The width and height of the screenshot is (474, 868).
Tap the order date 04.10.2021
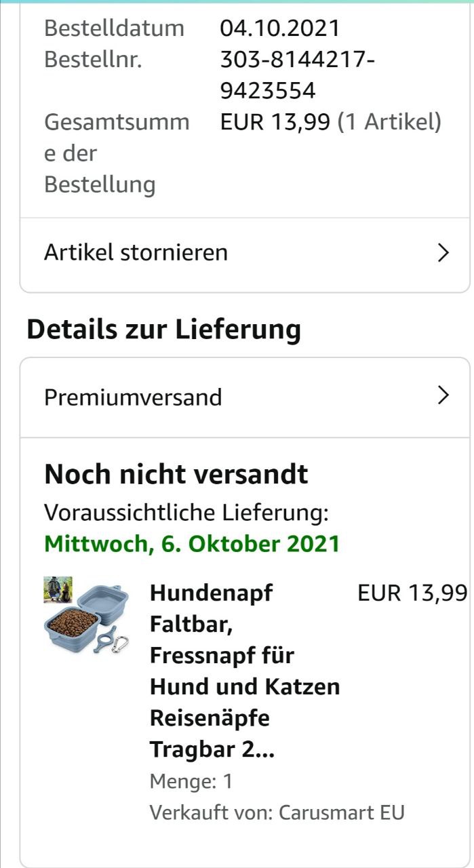pyautogui.click(x=280, y=28)
